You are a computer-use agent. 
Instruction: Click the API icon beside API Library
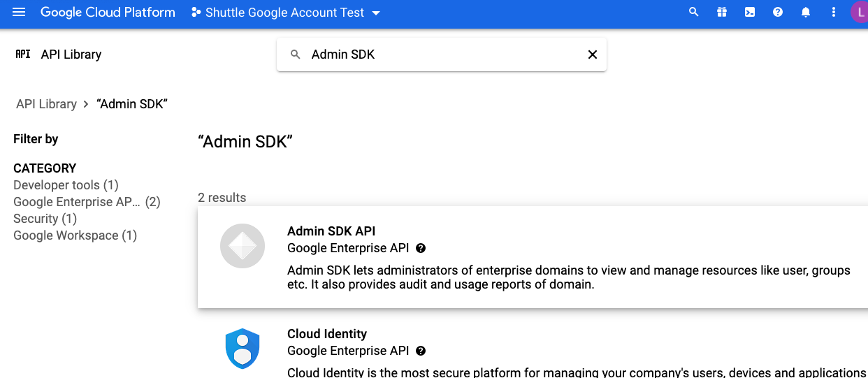pyautogui.click(x=23, y=54)
